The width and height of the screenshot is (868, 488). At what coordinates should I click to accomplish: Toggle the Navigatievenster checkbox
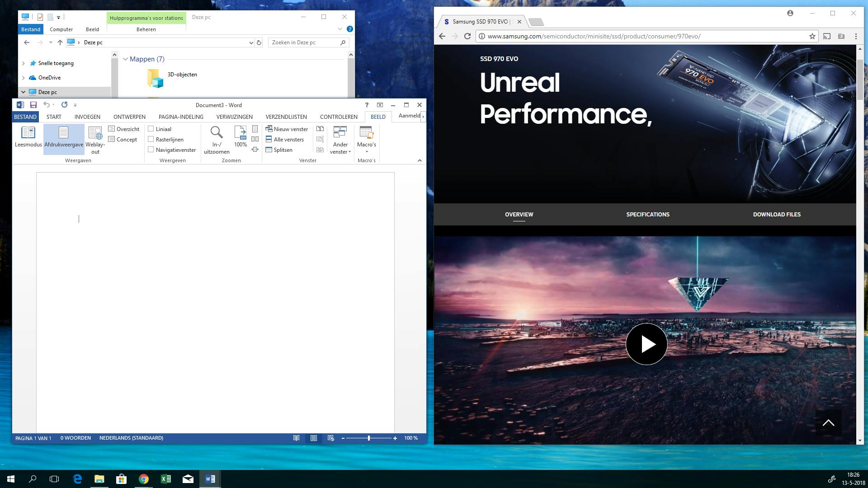[x=151, y=150]
